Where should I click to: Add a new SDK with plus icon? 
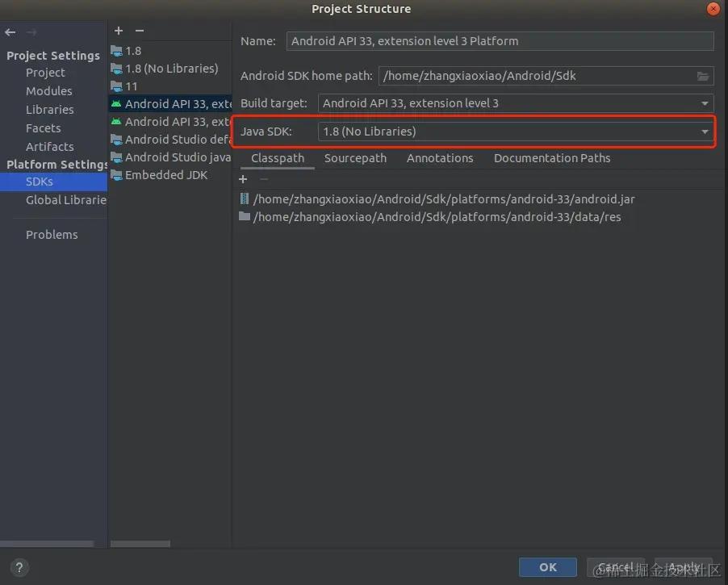[x=119, y=31]
